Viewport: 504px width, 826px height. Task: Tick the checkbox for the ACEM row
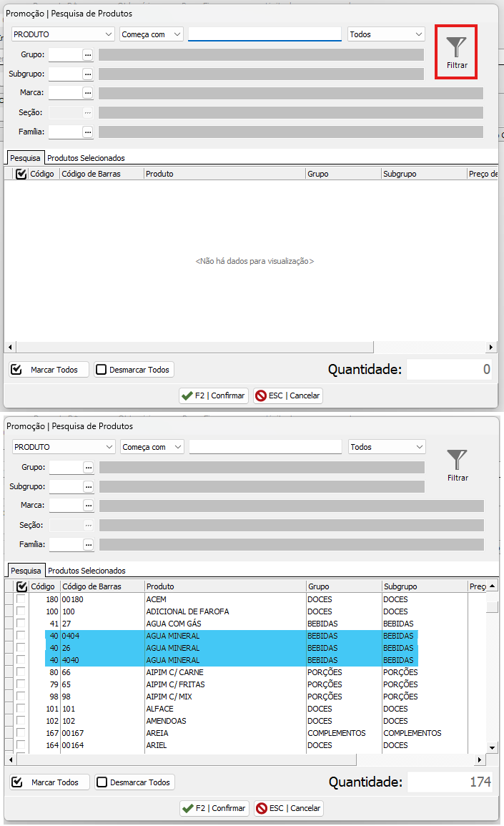(21, 599)
